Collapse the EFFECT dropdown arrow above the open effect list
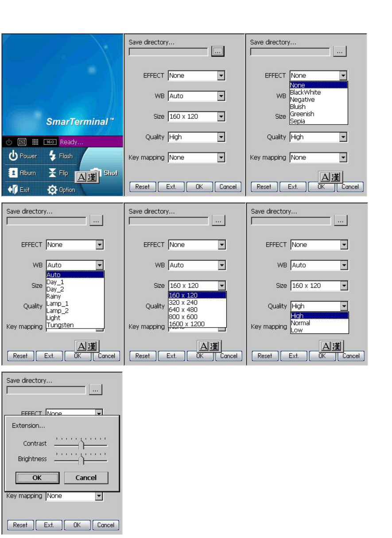 tap(343, 76)
